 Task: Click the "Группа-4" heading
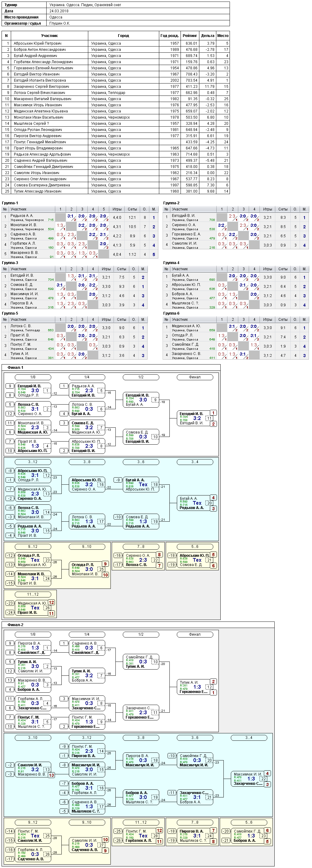click(171, 263)
